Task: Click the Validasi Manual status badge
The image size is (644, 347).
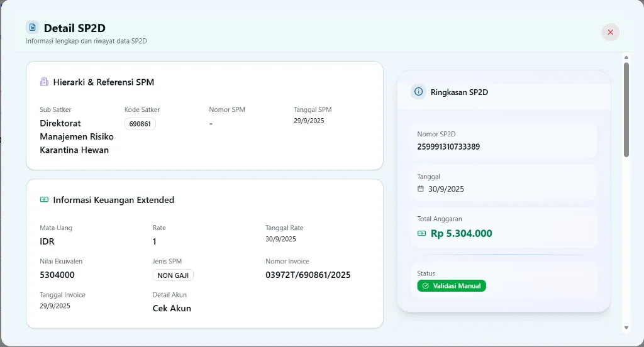Action: click(452, 286)
